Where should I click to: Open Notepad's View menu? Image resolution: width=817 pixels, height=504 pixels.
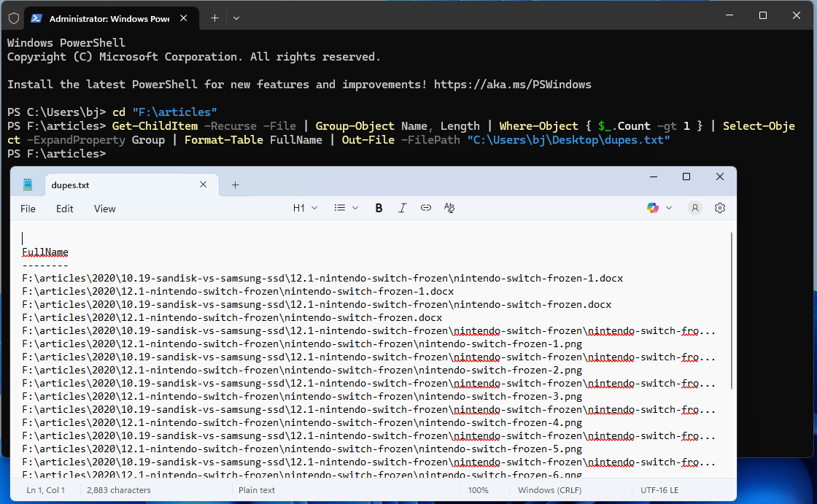tap(104, 208)
